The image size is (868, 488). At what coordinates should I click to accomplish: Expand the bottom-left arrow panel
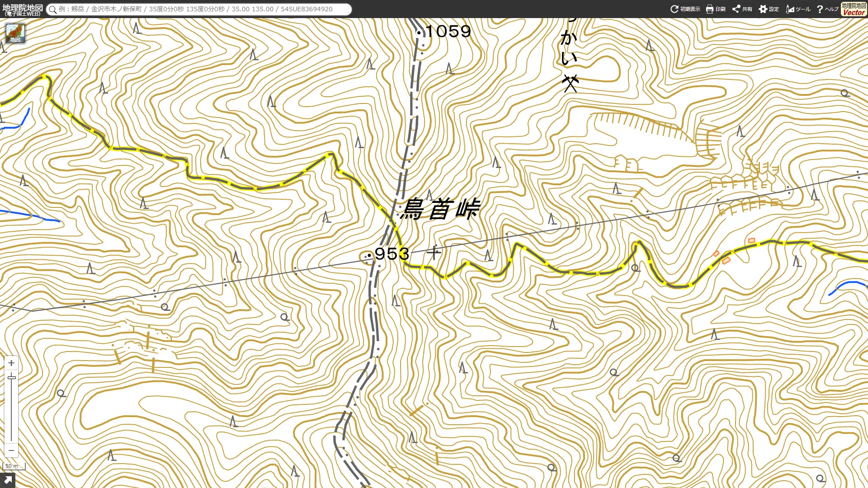(8, 480)
